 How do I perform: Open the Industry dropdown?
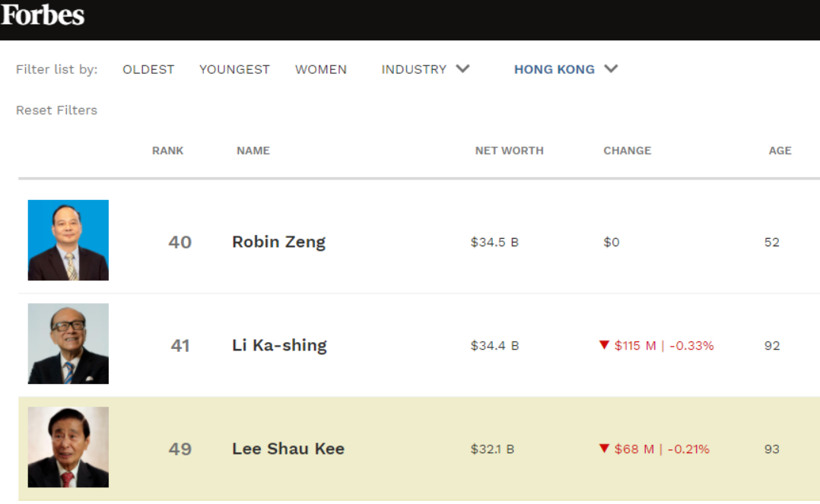(x=415, y=69)
